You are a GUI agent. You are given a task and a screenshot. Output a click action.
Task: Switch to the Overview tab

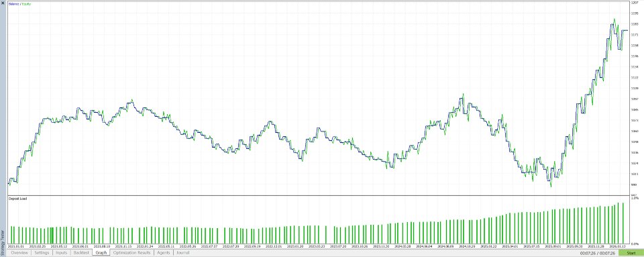19,253
